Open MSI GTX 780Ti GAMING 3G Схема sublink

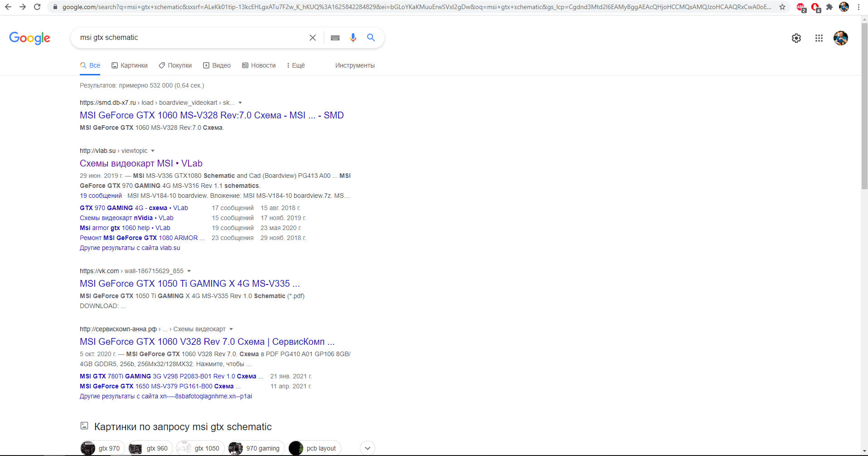(x=171, y=376)
